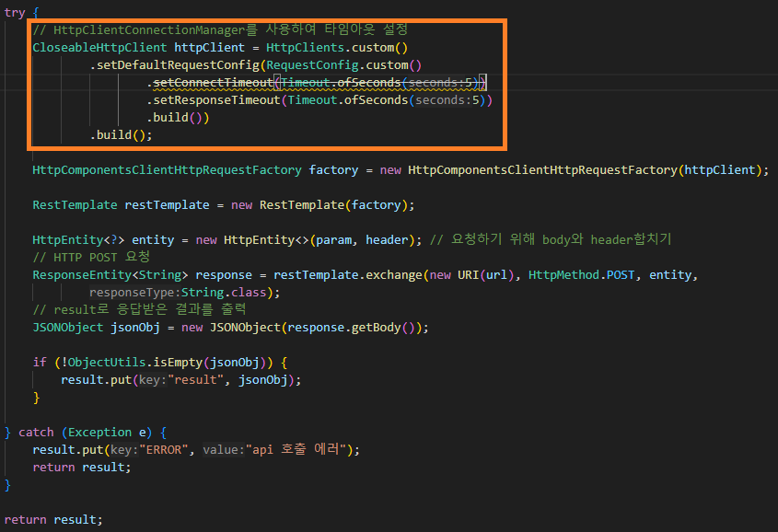Screen dimensions: 778x532
Task: Click the Korean comment about HttpClientConnectionManager
Action: click(220, 29)
